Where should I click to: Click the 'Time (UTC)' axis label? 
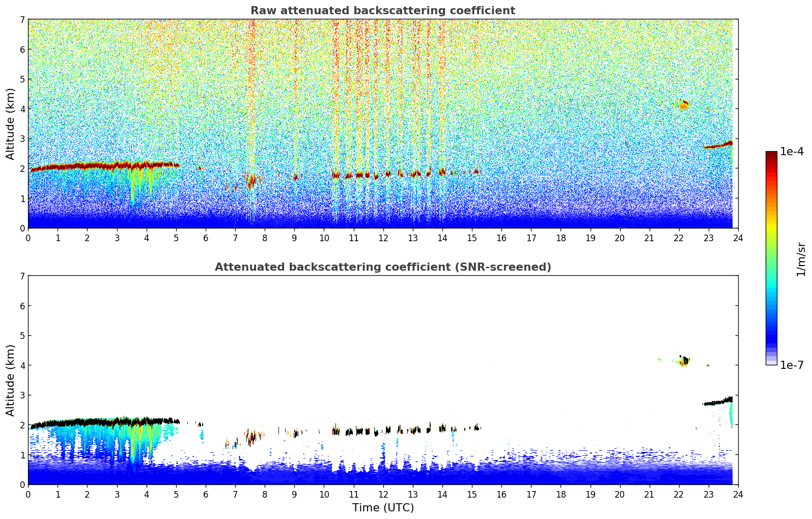click(383, 508)
